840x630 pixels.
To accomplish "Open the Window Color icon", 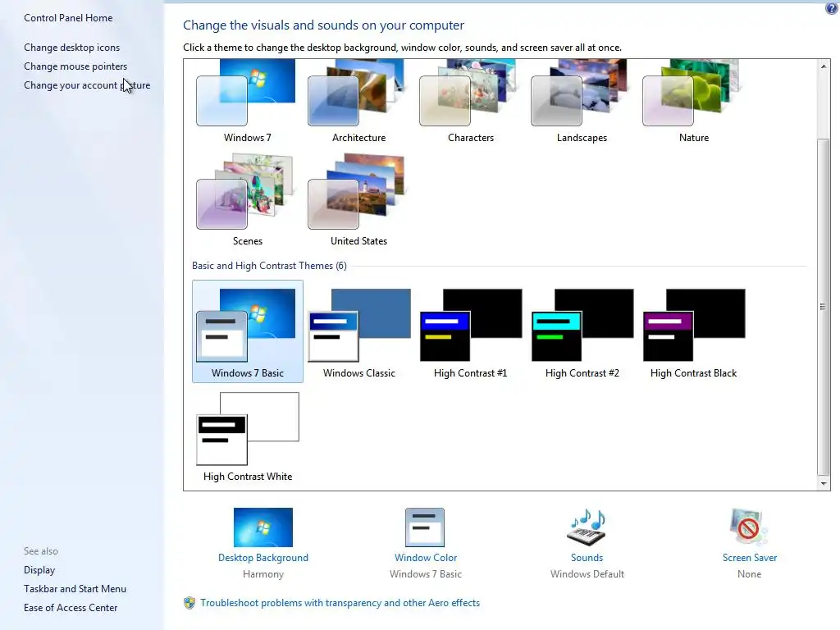I will pos(425,527).
